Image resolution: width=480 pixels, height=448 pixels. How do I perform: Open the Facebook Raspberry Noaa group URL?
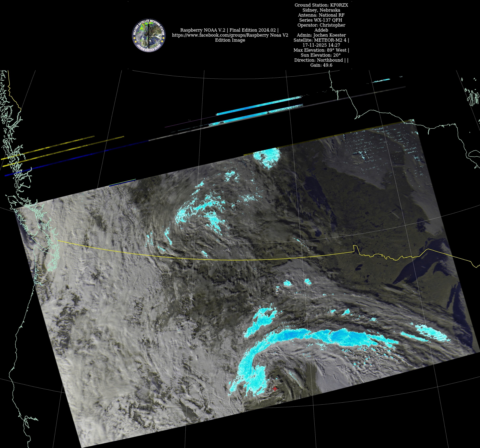(230, 35)
